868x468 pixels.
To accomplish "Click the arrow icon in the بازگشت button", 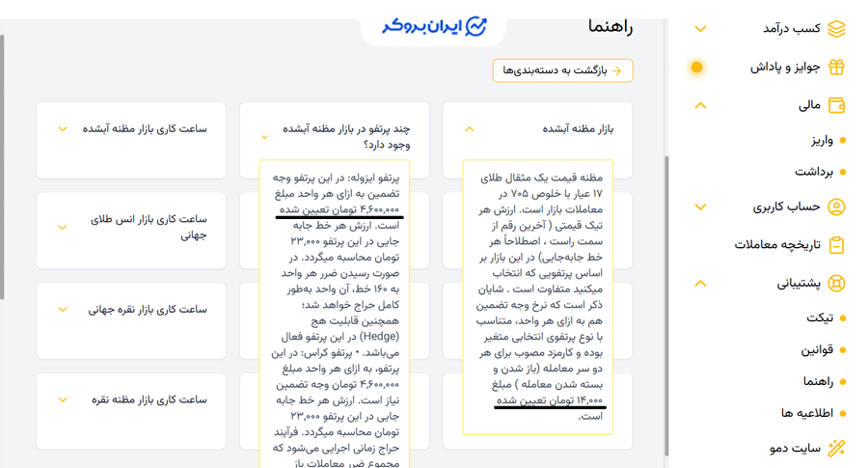I will coord(616,70).
